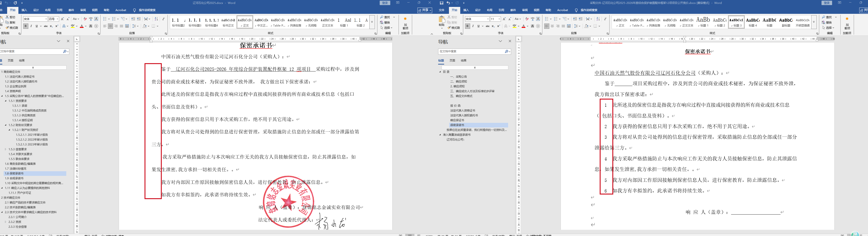
Task: Decrease indent in the right Word window
Action: click(x=575, y=19)
